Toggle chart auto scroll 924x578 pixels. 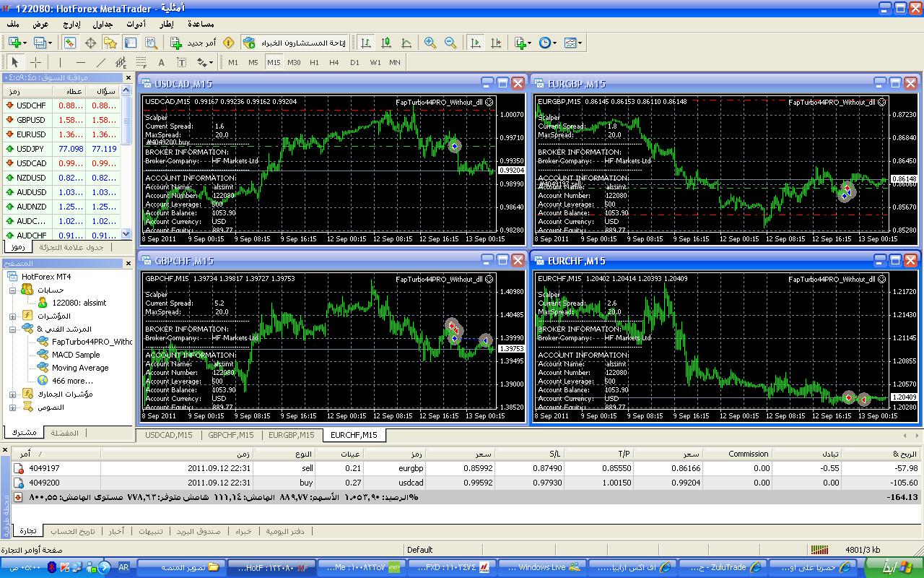[x=476, y=43]
